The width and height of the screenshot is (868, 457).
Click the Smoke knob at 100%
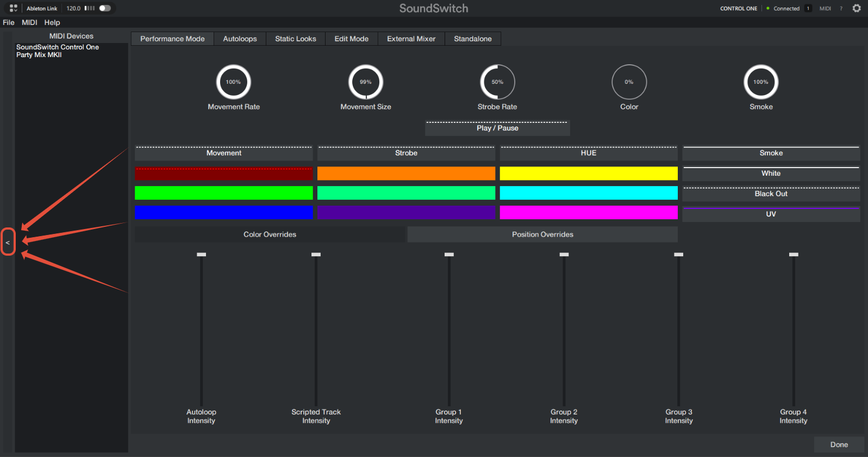click(x=761, y=82)
